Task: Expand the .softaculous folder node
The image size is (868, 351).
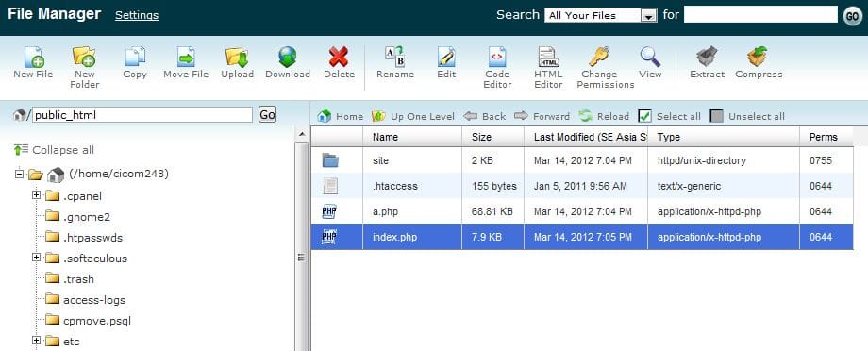Action: 37,258
